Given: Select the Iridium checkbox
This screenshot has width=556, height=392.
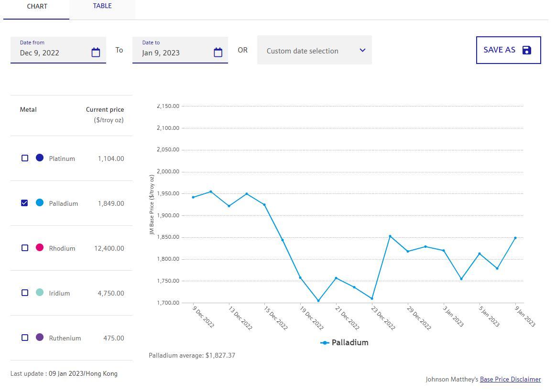Looking at the screenshot, I should [x=25, y=293].
